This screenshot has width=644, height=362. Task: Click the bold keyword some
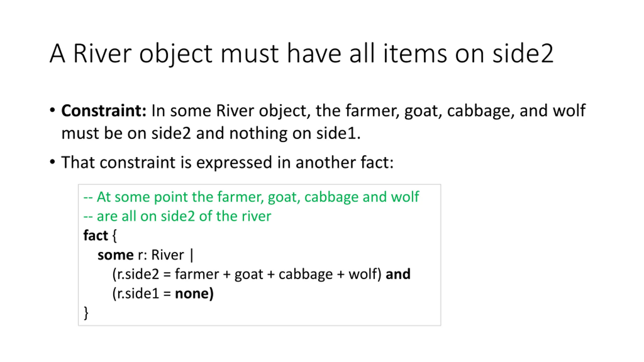click(115, 255)
